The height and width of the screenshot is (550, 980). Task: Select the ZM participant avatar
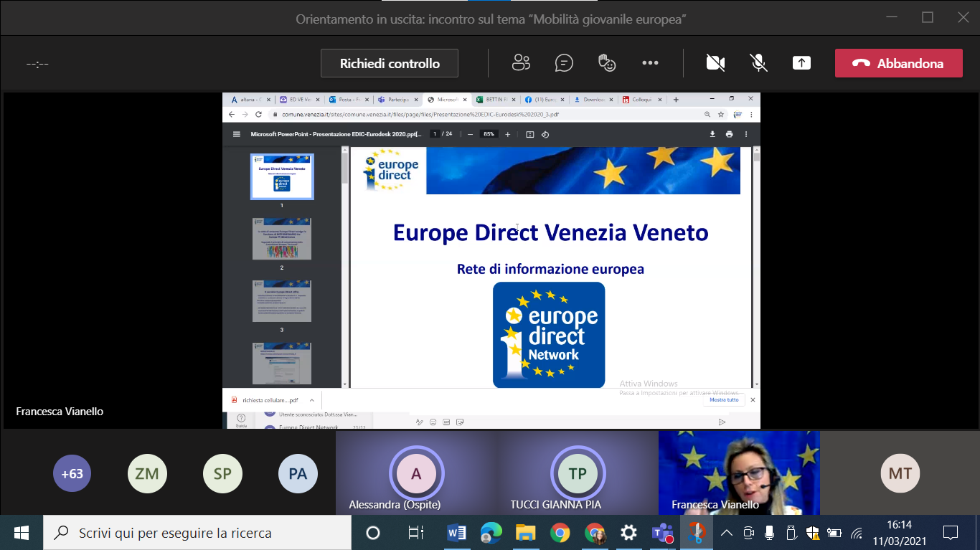tap(147, 473)
